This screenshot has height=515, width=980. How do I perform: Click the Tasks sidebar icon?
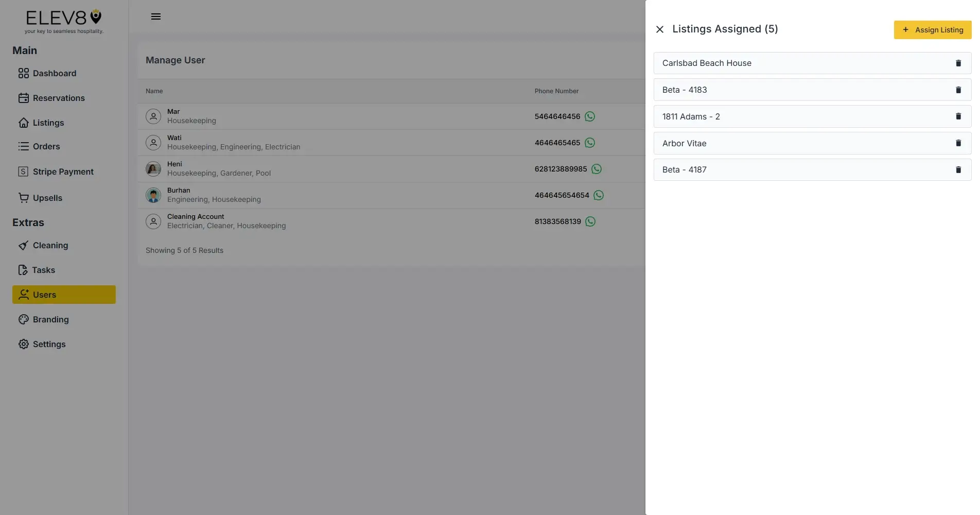coord(24,270)
